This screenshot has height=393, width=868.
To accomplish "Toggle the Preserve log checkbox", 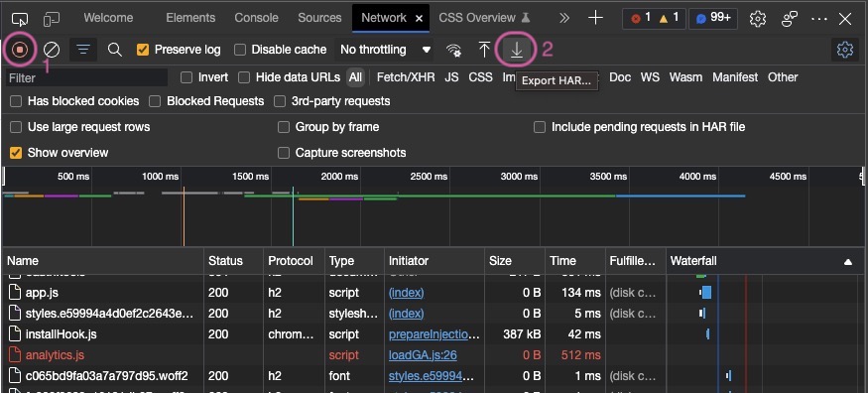I will (143, 50).
